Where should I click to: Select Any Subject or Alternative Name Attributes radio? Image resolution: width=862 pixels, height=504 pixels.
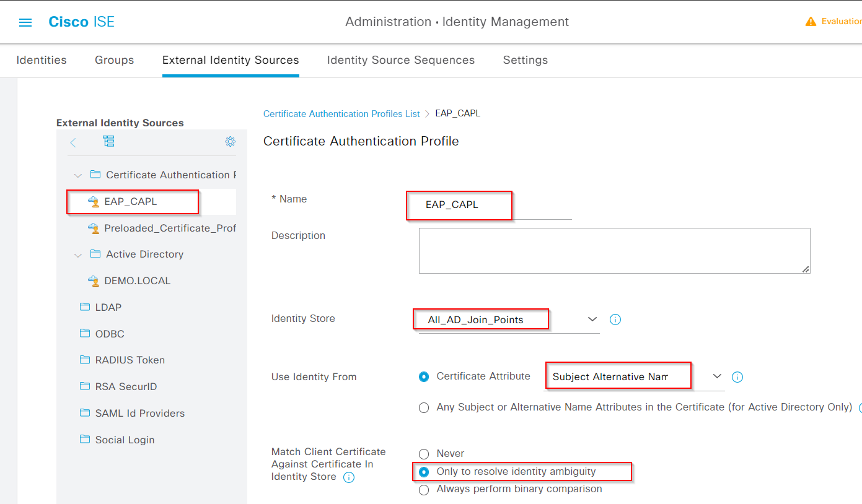coord(424,407)
